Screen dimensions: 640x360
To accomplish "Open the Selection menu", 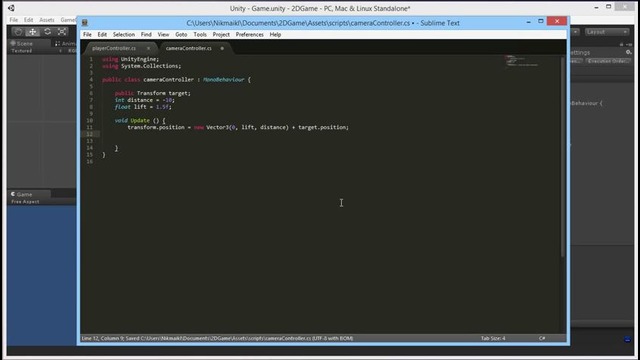I will pos(124,35).
